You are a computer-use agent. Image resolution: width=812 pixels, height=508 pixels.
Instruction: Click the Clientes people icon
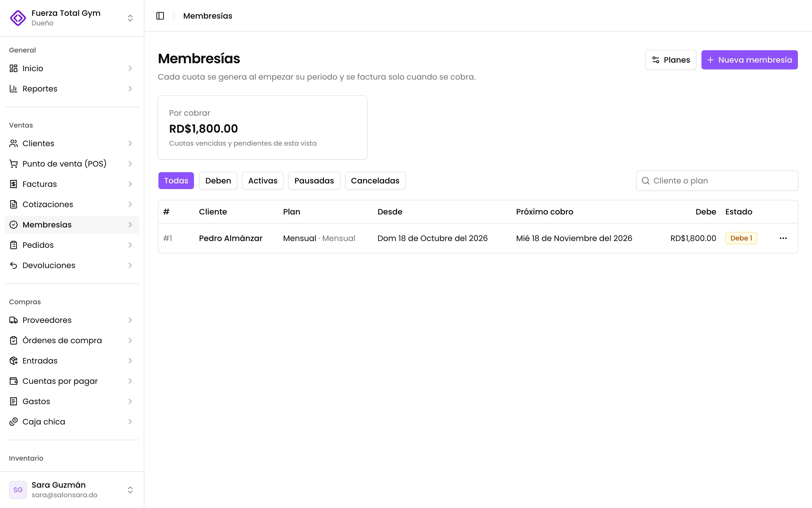tap(14, 143)
